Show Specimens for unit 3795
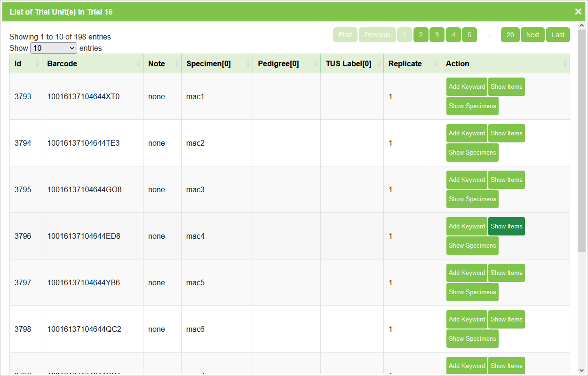588x376 pixels. pos(472,199)
